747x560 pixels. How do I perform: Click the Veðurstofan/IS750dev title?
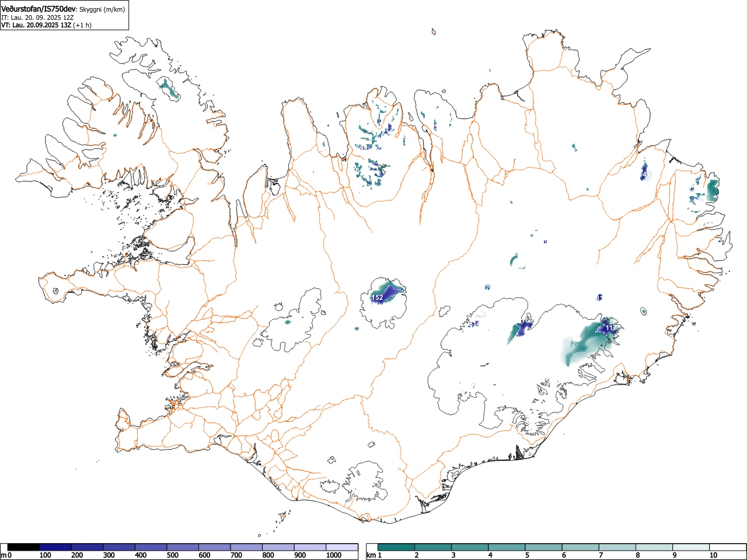(x=39, y=9)
